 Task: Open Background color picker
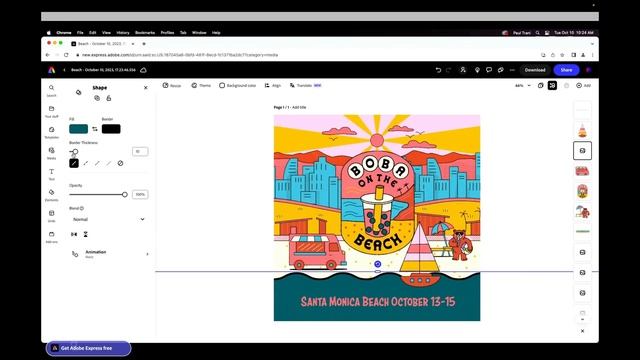(238, 85)
